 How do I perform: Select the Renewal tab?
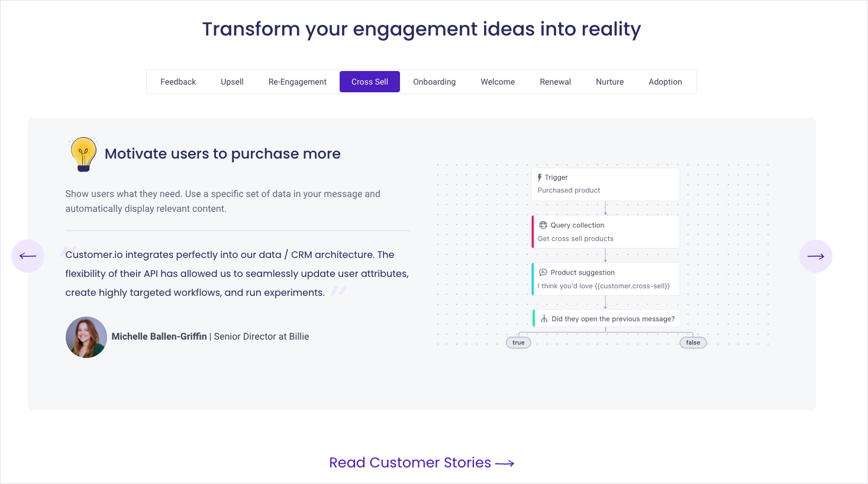(555, 82)
